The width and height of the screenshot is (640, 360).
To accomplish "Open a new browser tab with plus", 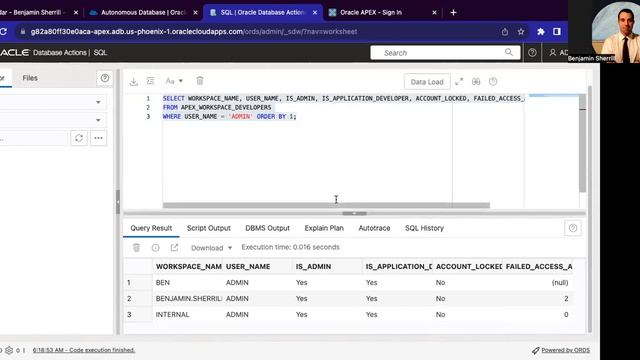I will (x=453, y=13).
